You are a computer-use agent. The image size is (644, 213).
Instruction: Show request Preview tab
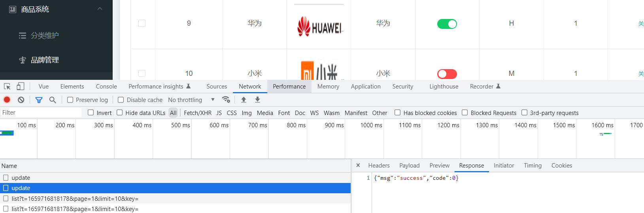pyautogui.click(x=440, y=166)
